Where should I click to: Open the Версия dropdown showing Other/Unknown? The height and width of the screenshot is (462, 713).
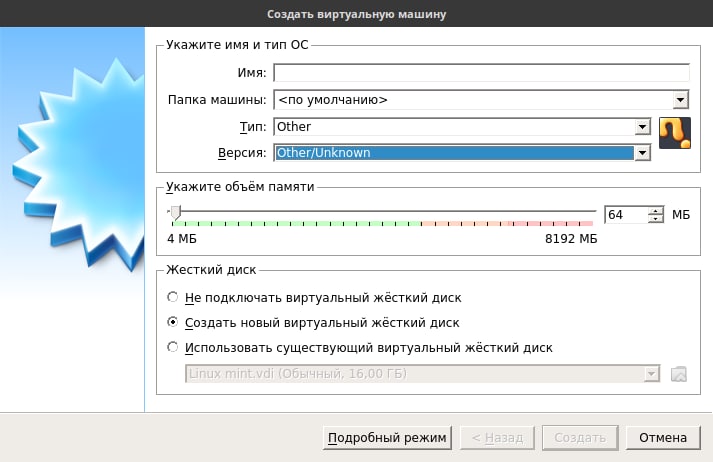click(462, 153)
